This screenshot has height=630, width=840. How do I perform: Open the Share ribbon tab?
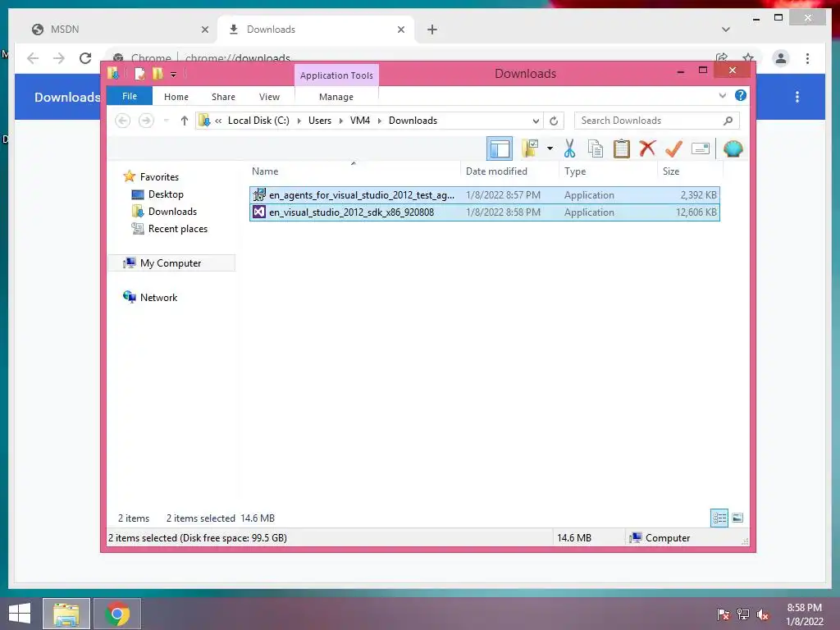223,97
